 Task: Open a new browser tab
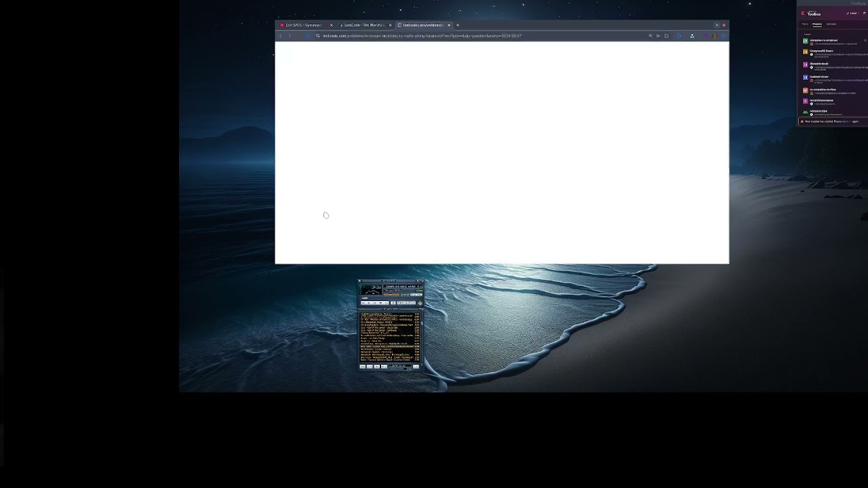point(458,25)
